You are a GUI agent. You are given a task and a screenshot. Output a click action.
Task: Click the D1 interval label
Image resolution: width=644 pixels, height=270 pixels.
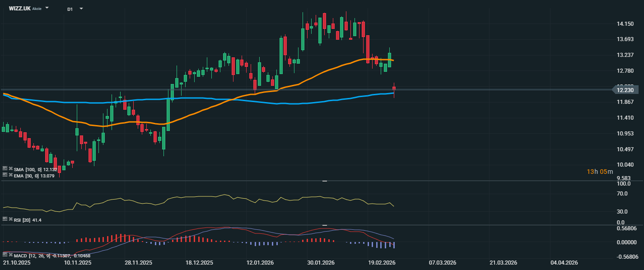70,9
